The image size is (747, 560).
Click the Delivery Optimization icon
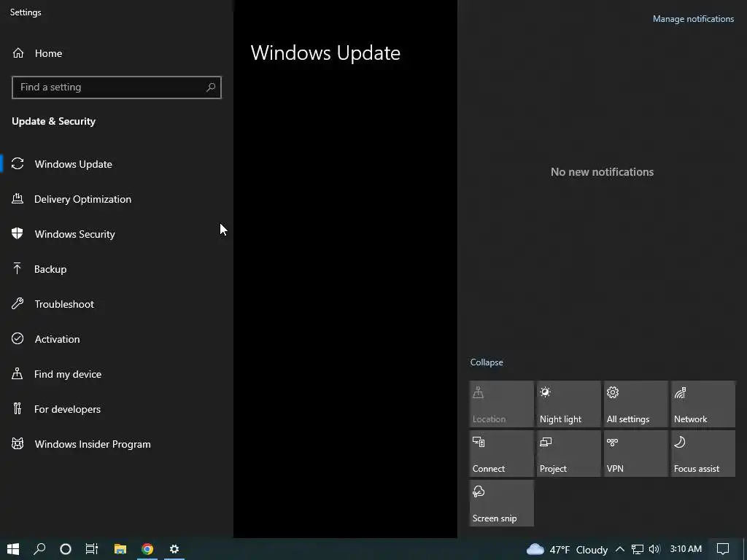click(x=18, y=198)
